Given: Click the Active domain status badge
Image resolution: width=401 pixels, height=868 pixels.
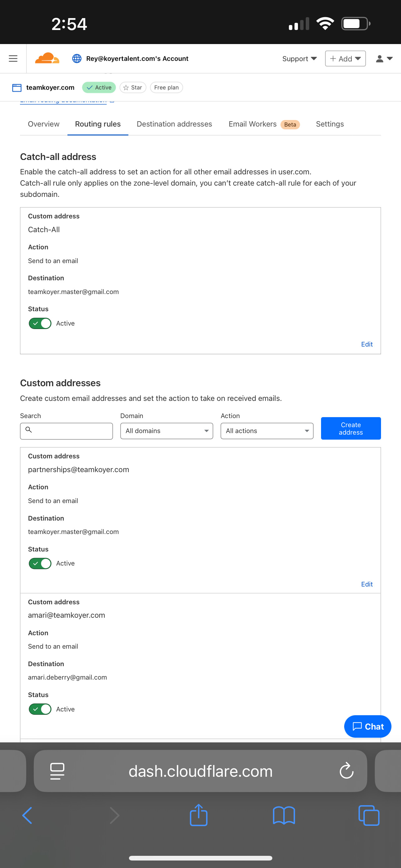Looking at the screenshot, I should pos(99,87).
